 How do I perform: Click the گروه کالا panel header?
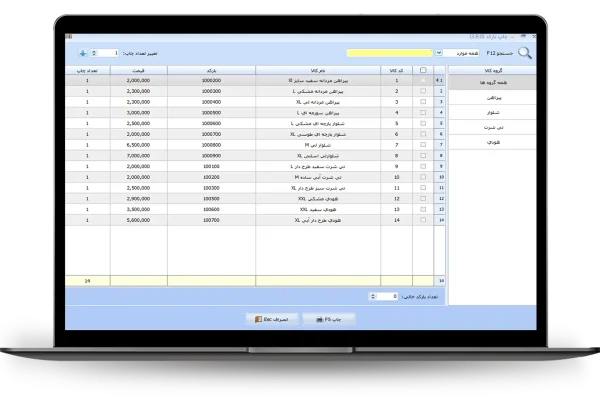tap(492, 70)
